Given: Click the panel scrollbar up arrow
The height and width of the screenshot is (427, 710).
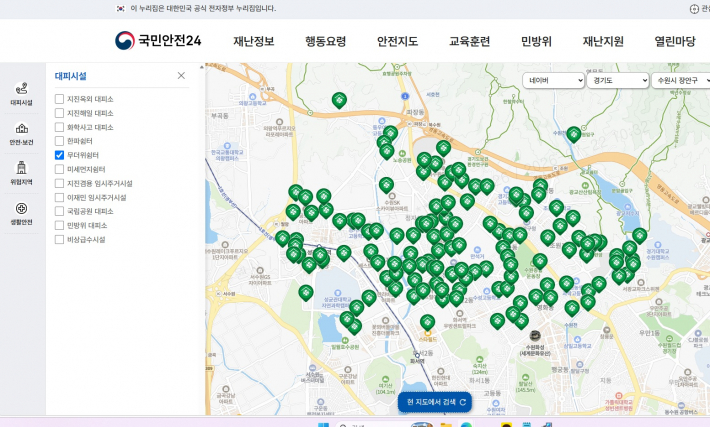Looking at the screenshot, I should coord(201,67).
